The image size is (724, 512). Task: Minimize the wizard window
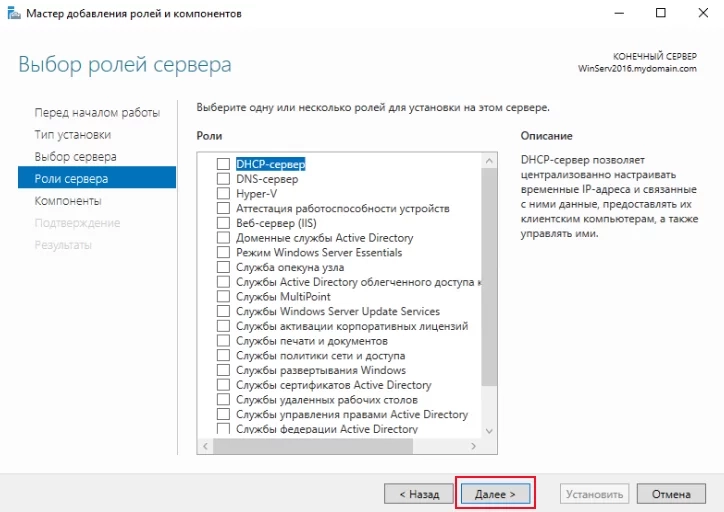click(619, 13)
